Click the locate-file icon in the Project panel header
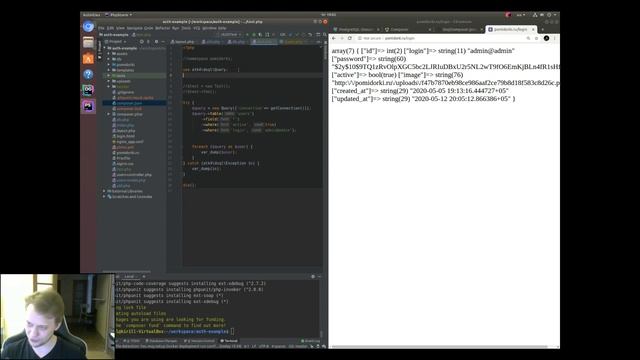 142,42
